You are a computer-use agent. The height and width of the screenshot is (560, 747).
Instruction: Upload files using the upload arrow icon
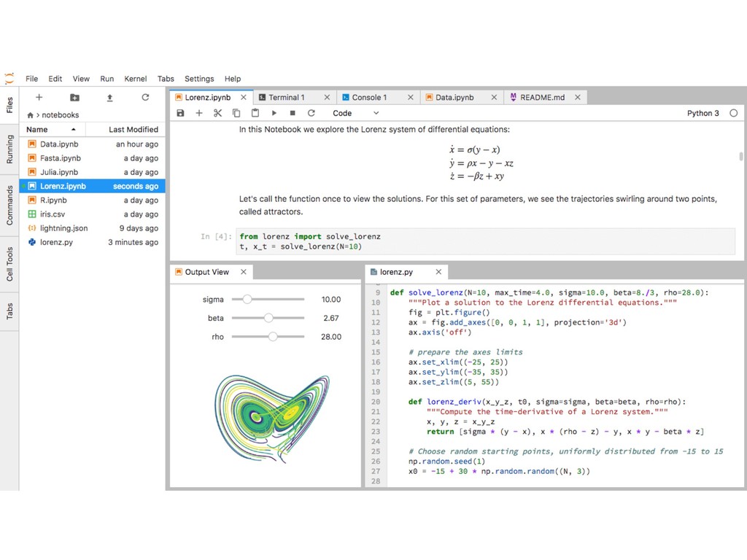(109, 97)
